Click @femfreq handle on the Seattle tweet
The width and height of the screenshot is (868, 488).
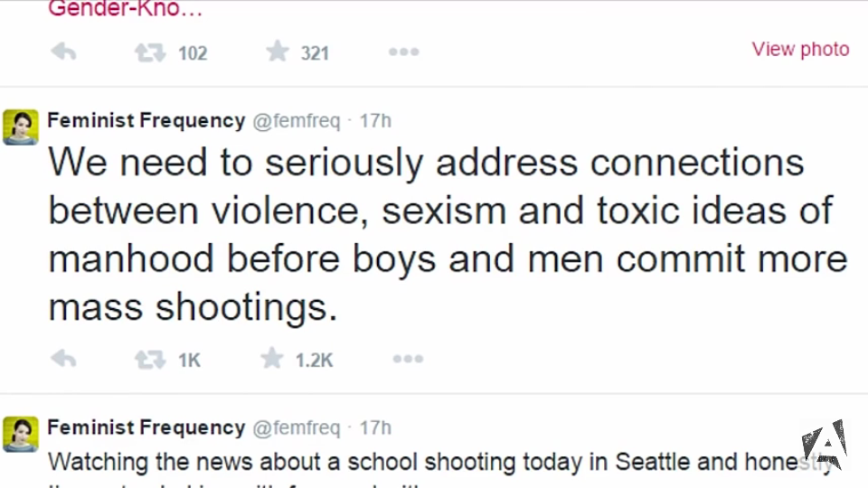pos(296,427)
